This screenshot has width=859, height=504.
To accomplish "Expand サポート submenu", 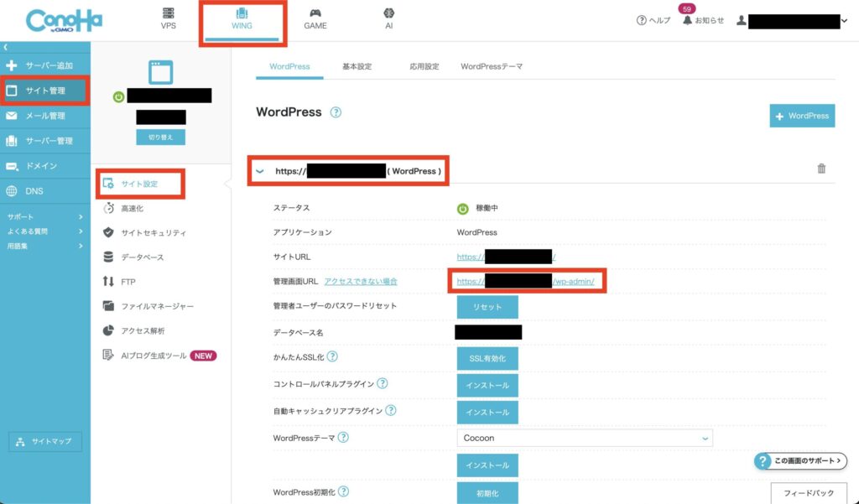I will [45, 217].
